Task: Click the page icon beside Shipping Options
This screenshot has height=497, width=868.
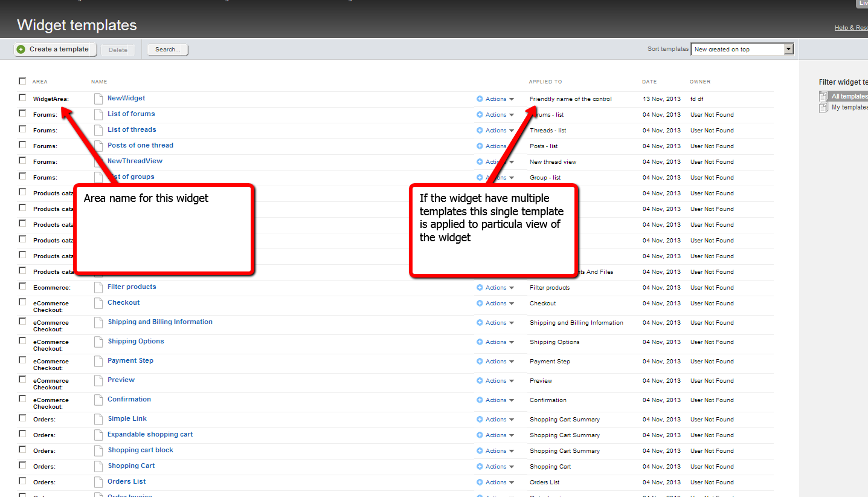Action: (98, 342)
